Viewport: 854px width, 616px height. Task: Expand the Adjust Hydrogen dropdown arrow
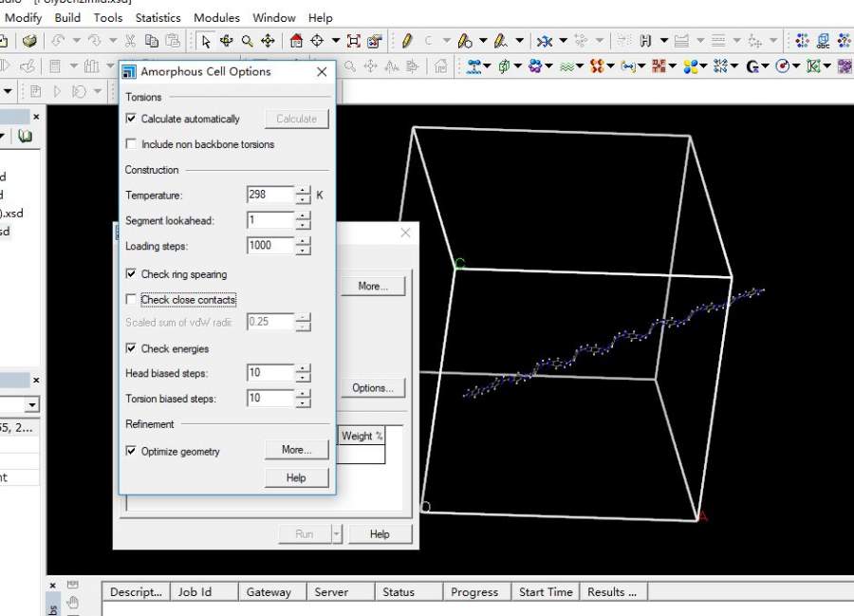click(664, 41)
